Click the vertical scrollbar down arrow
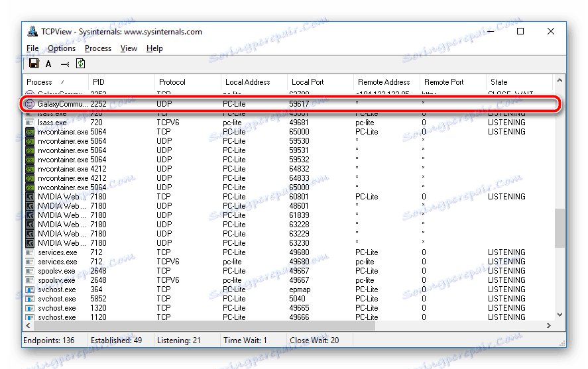Viewport: 588px width, 369px height. 559,315
